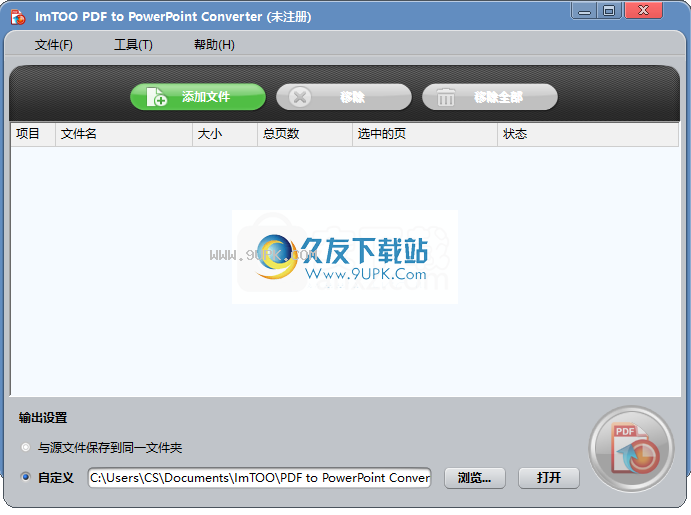Click the 移除 (Remove) button
691x515 pixels.
pos(344,97)
